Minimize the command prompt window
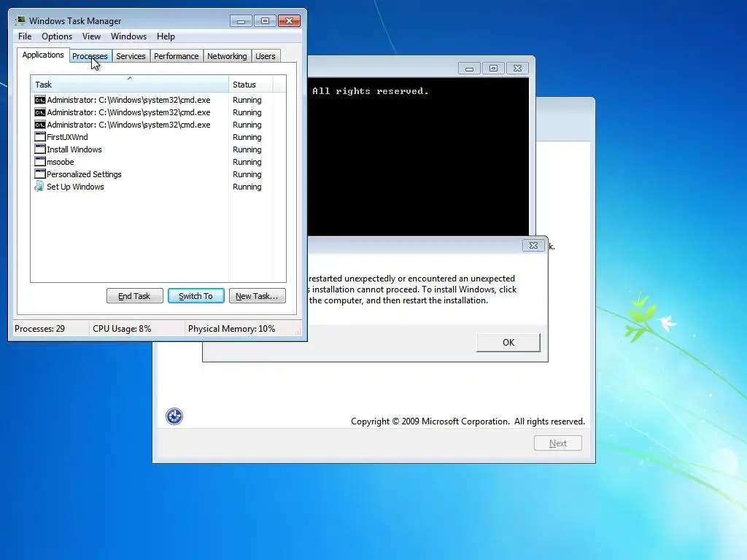The image size is (747, 560). pyautogui.click(x=469, y=69)
